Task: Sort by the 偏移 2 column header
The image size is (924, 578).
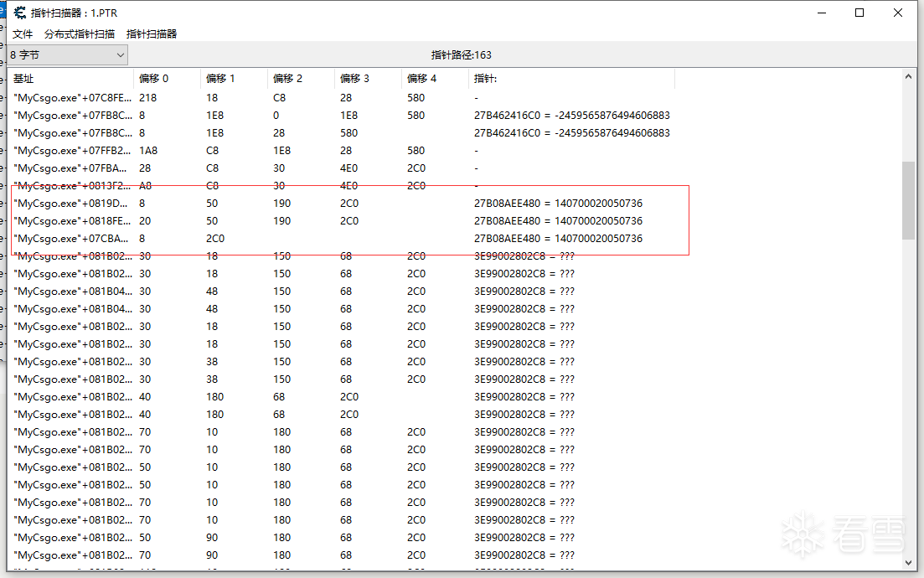Action: coord(301,79)
